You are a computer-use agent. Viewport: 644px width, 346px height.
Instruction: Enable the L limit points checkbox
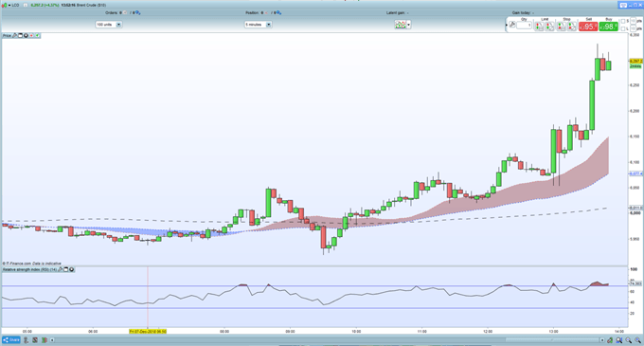tap(622, 28)
